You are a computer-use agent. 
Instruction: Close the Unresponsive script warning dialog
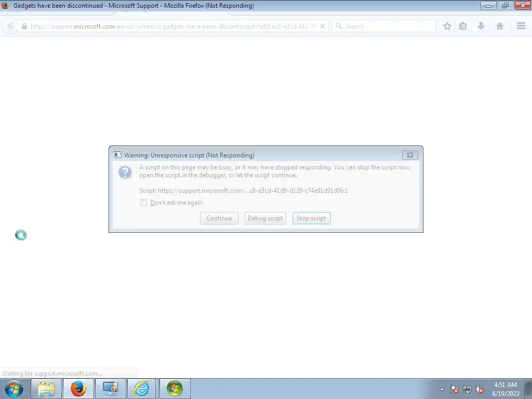[410, 155]
